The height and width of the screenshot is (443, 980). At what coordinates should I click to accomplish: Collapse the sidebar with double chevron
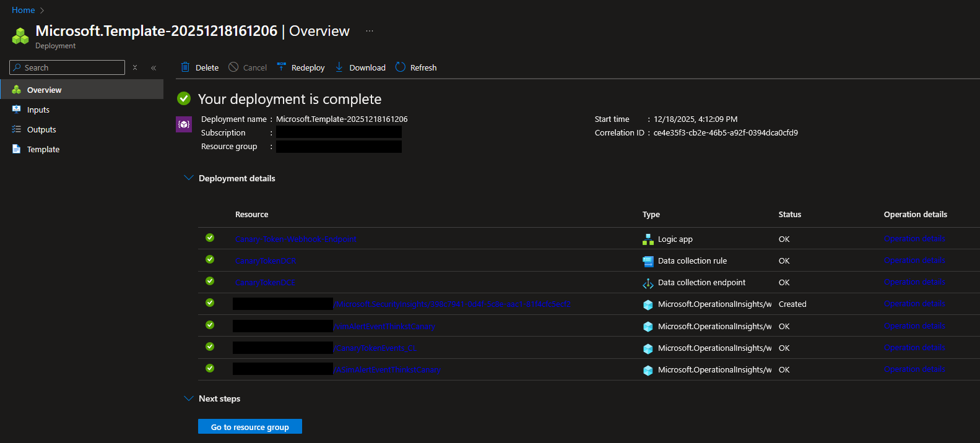point(154,67)
